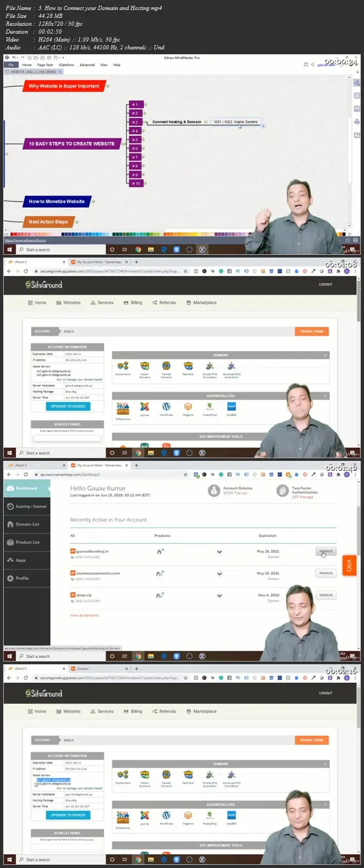Select the '10 EASY STEPS TO CREATE WEBSITE' node

[x=71, y=143]
